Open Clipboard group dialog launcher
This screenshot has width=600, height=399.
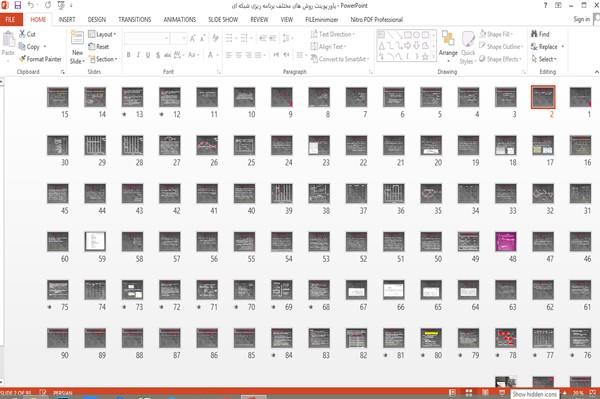tap(63, 72)
